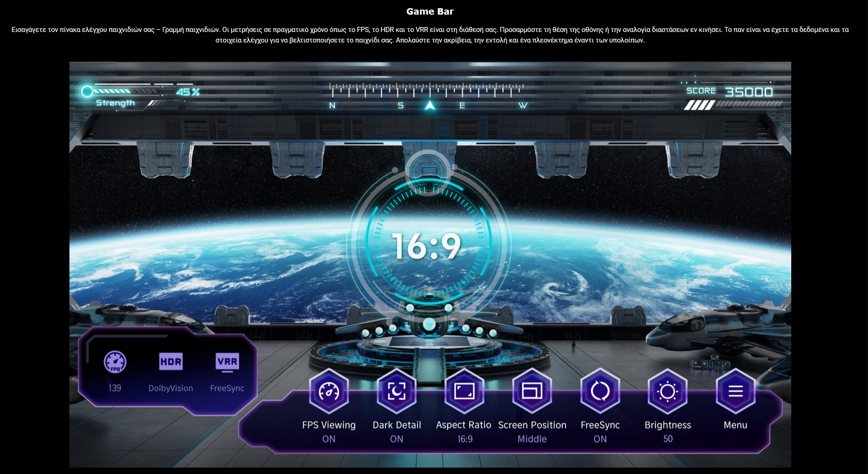Click the 16:9 value under Aspect Ratio
The height and width of the screenshot is (474, 868).
(x=465, y=439)
